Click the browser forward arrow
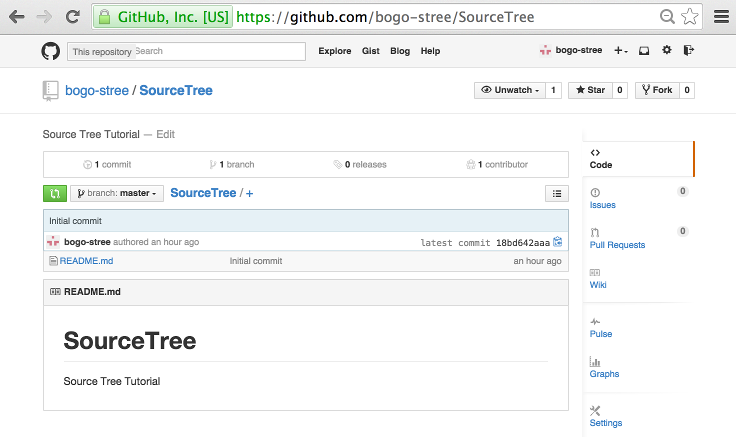Image resolution: width=736 pixels, height=437 pixels. point(44,17)
